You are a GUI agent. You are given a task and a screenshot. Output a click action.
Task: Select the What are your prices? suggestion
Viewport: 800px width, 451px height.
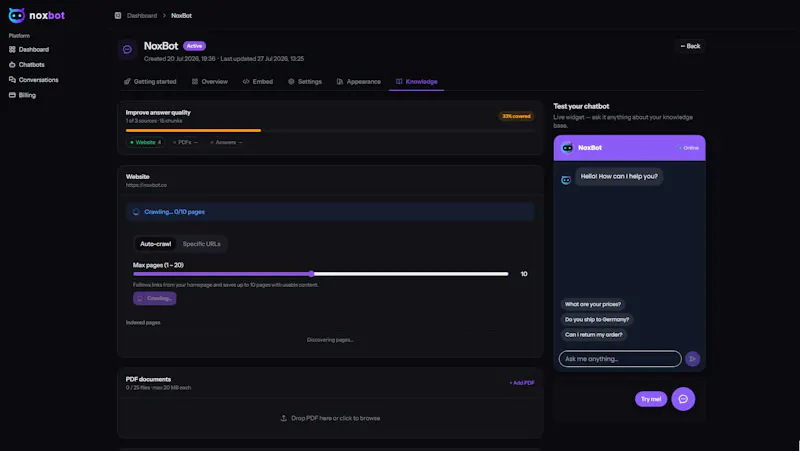(x=592, y=305)
